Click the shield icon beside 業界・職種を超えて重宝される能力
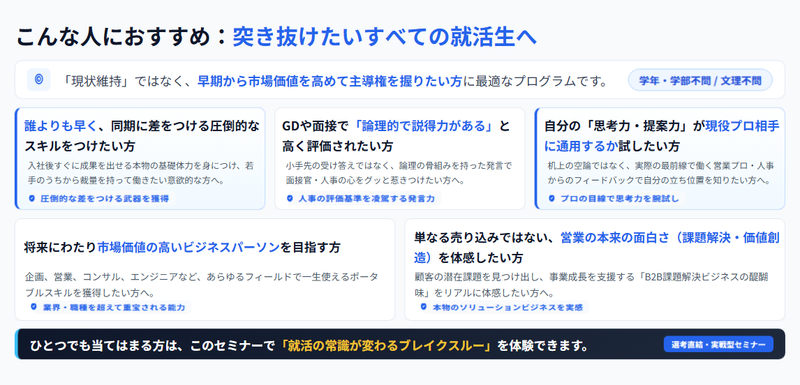This screenshot has width=800, height=385. point(34,307)
